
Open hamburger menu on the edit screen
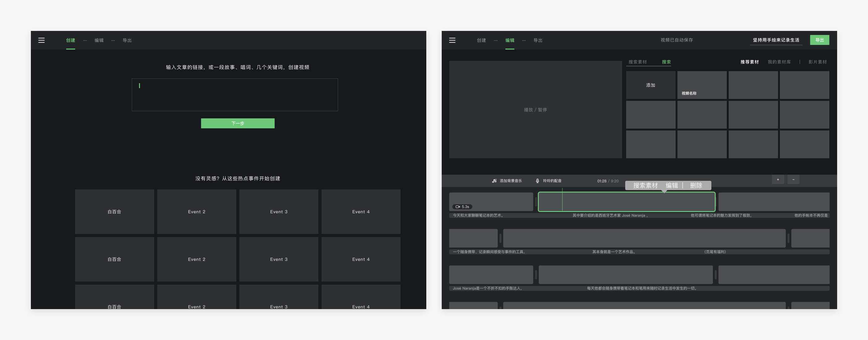pyautogui.click(x=452, y=40)
